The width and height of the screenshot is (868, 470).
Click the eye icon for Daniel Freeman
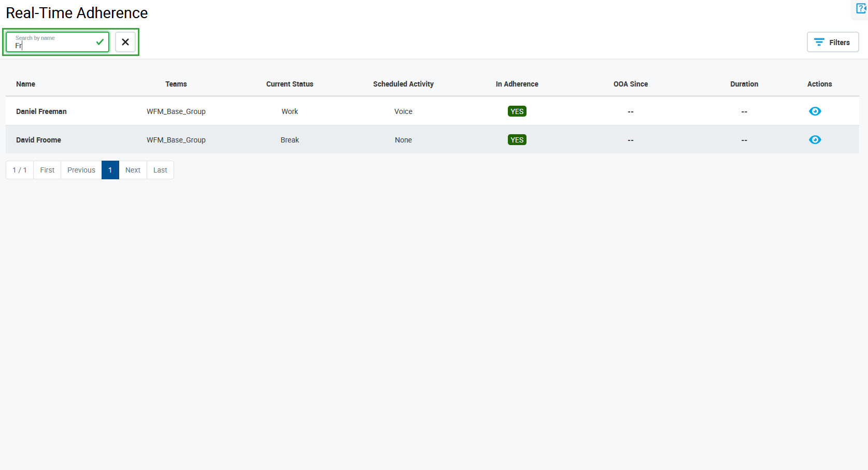click(815, 111)
